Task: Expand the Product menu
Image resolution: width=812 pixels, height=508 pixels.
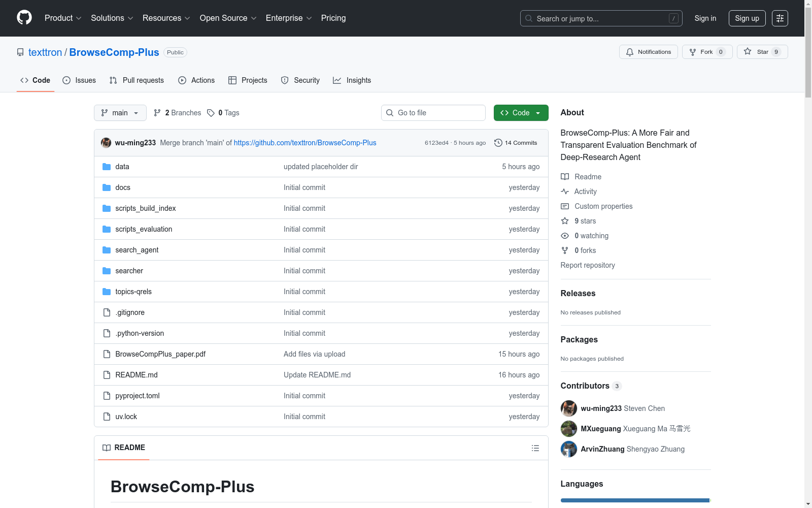Action: tap(63, 18)
